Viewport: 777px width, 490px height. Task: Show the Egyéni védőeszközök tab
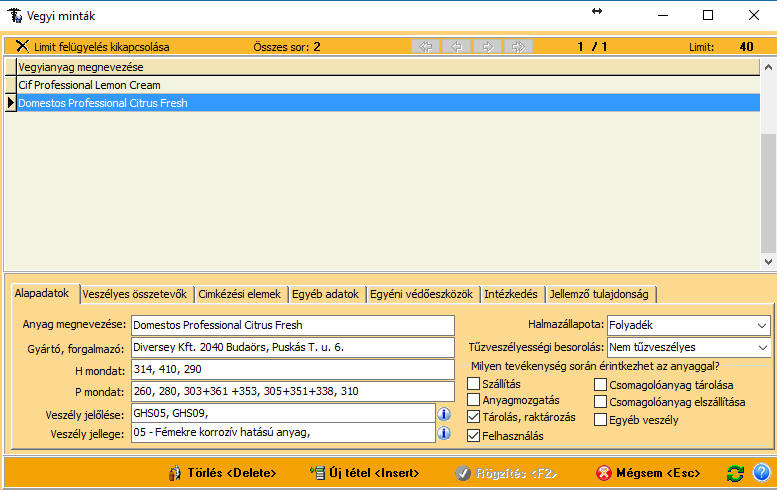(422, 294)
